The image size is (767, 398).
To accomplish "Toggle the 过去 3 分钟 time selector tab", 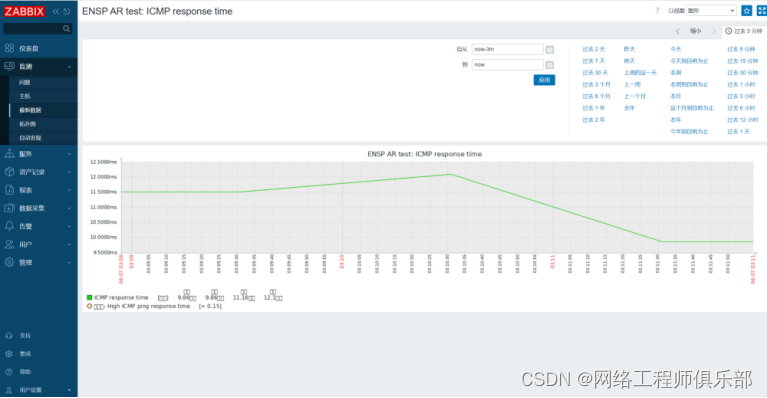I will (x=744, y=31).
